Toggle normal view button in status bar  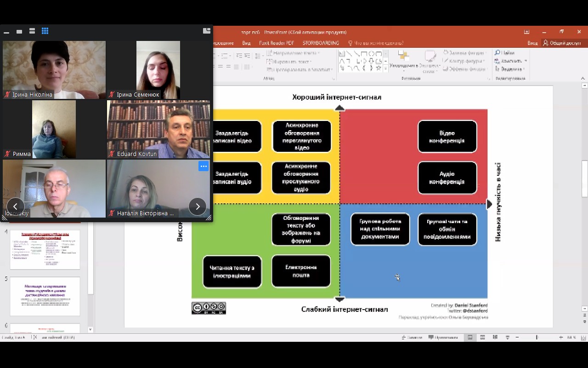coord(470,337)
